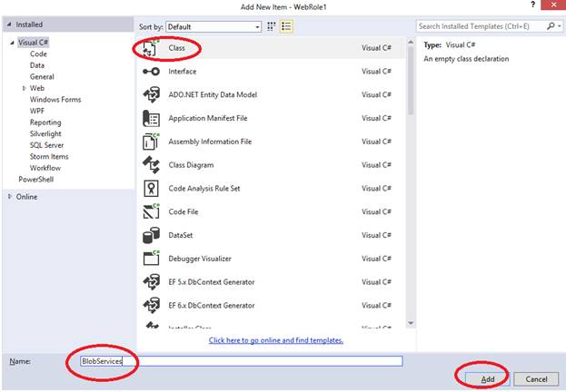Choose the ADO.NET Entity Data Model icon

click(x=151, y=95)
